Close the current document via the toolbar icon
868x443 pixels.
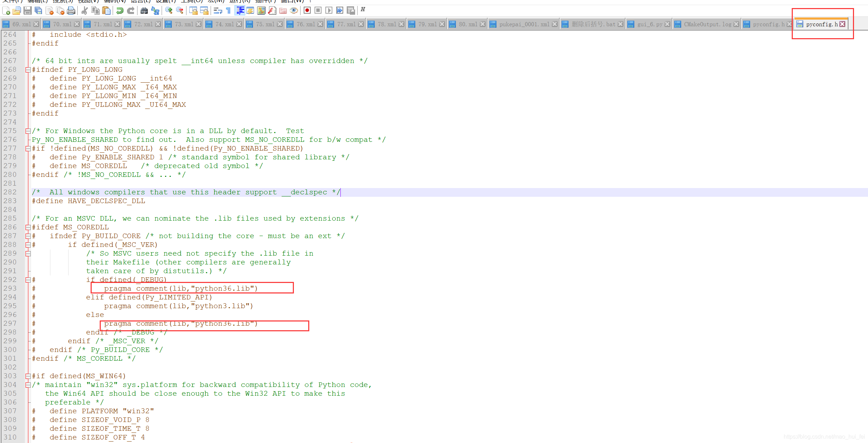coord(49,11)
